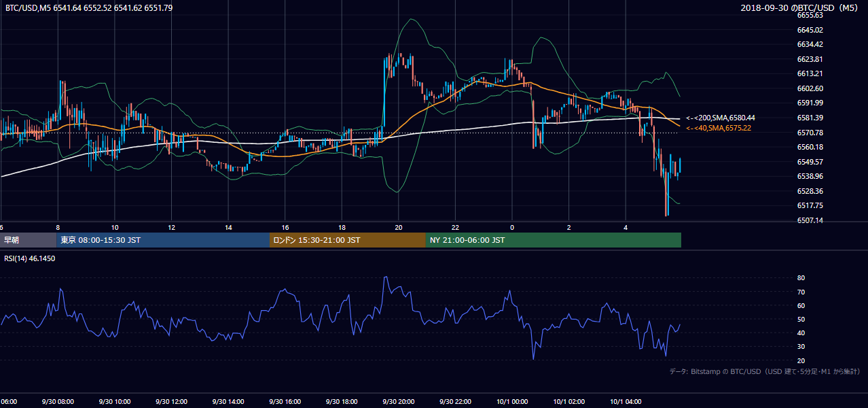Image resolution: width=868 pixels, height=408 pixels.
Task: Click the 9/30 08:00 bottom date label
Action: [57, 402]
